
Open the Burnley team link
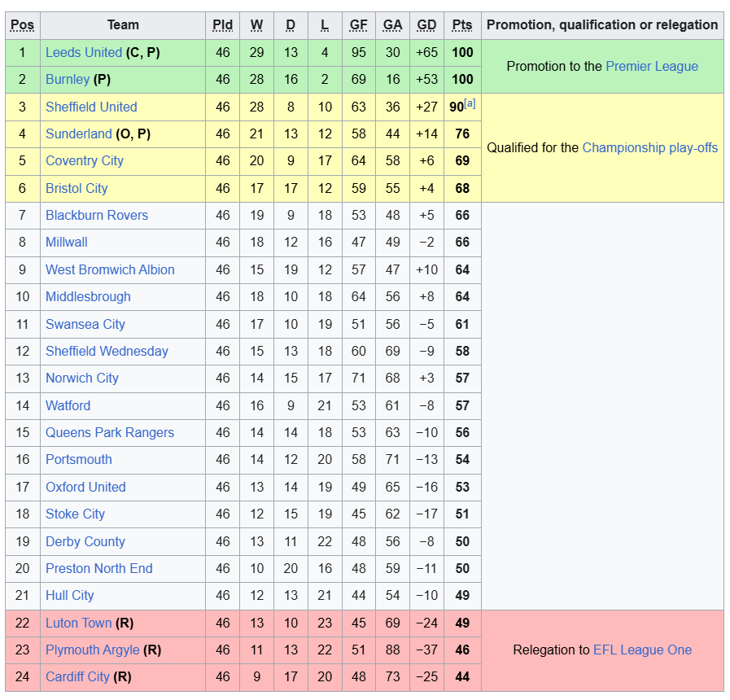68,80
